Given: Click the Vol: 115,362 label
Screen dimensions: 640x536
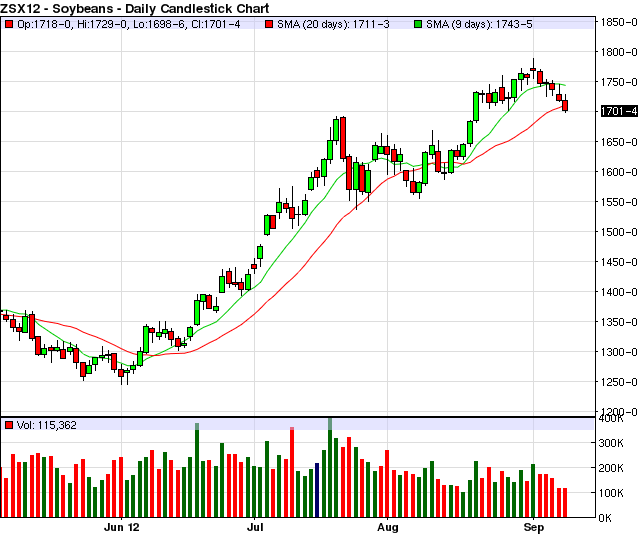Looking at the screenshot, I should pyautogui.click(x=47, y=425).
